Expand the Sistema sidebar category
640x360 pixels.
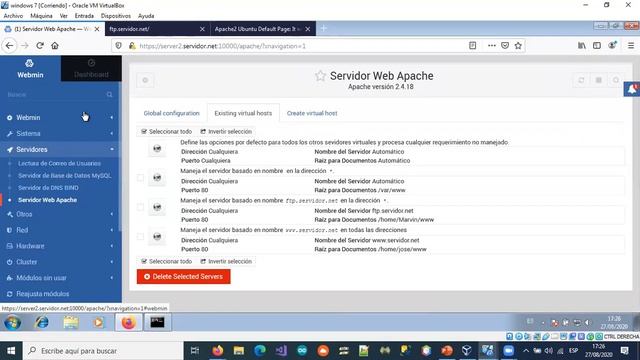coord(60,133)
